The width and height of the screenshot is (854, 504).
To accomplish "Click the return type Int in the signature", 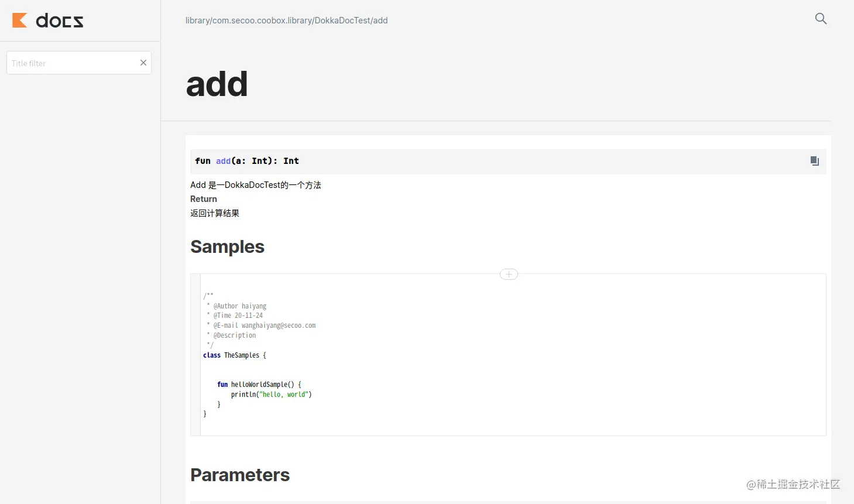I will click(x=291, y=161).
